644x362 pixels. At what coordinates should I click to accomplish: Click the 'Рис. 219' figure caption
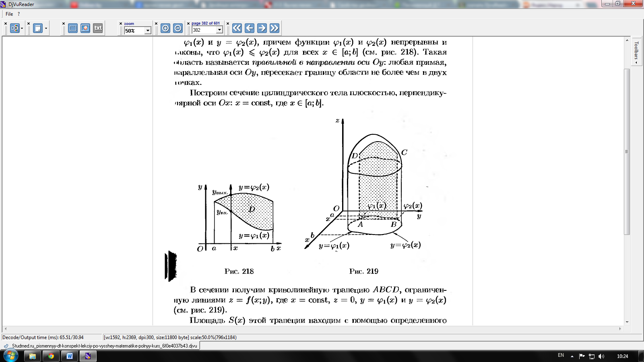364,271
